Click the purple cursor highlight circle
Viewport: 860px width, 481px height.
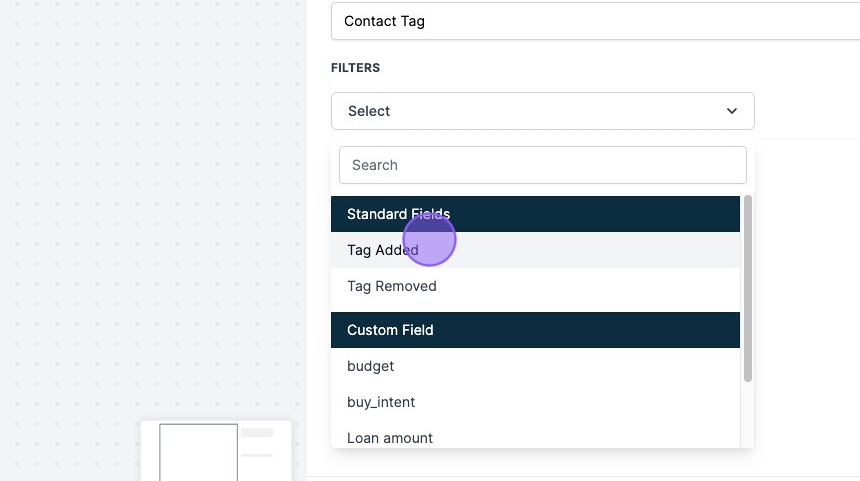pyautogui.click(x=430, y=240)
